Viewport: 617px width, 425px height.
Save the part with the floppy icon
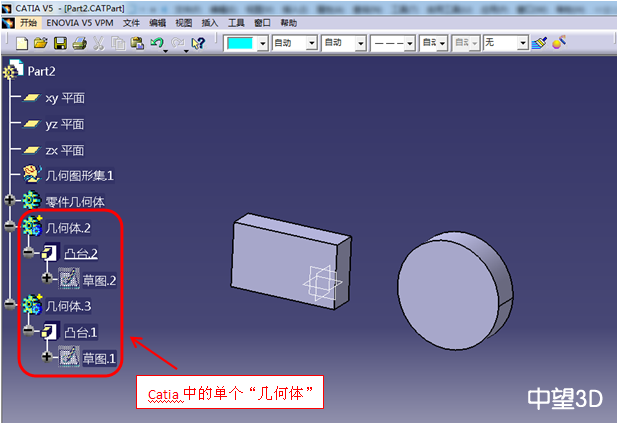60,43
